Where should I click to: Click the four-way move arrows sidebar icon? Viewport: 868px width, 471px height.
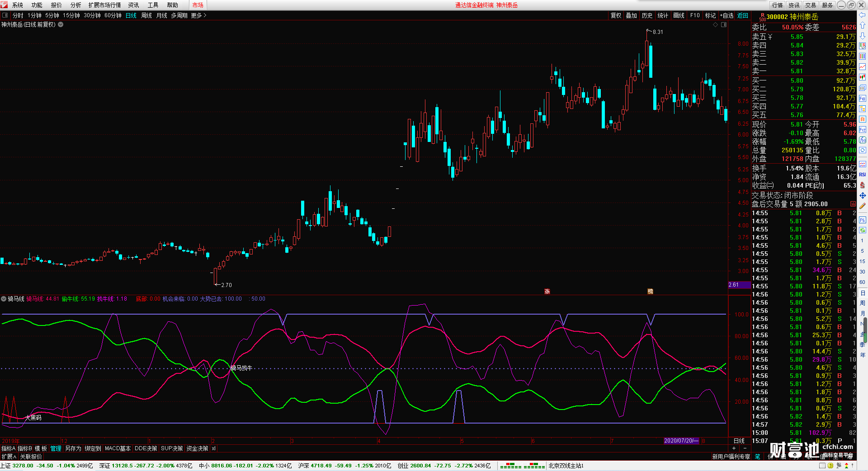pyautogui.click(x=863, y=195)
